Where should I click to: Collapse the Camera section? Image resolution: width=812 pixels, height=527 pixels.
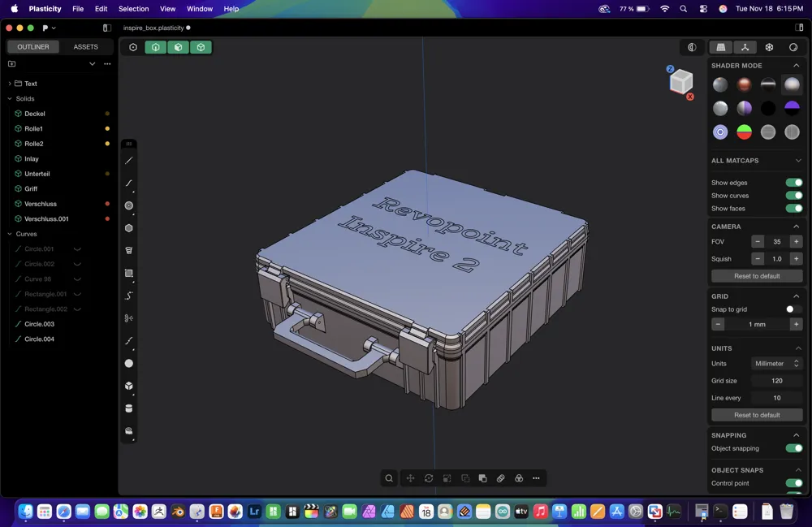pos(797,227)
